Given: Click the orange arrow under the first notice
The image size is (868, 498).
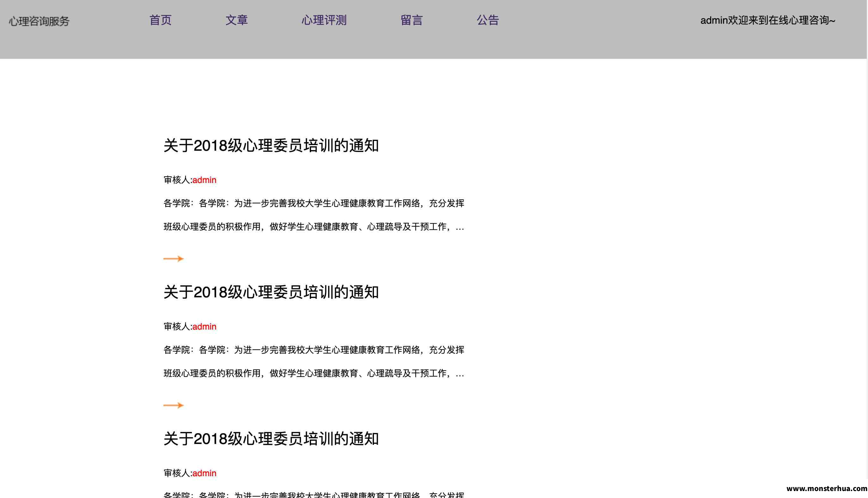Looking at the screenshot, I should (174, 258).
